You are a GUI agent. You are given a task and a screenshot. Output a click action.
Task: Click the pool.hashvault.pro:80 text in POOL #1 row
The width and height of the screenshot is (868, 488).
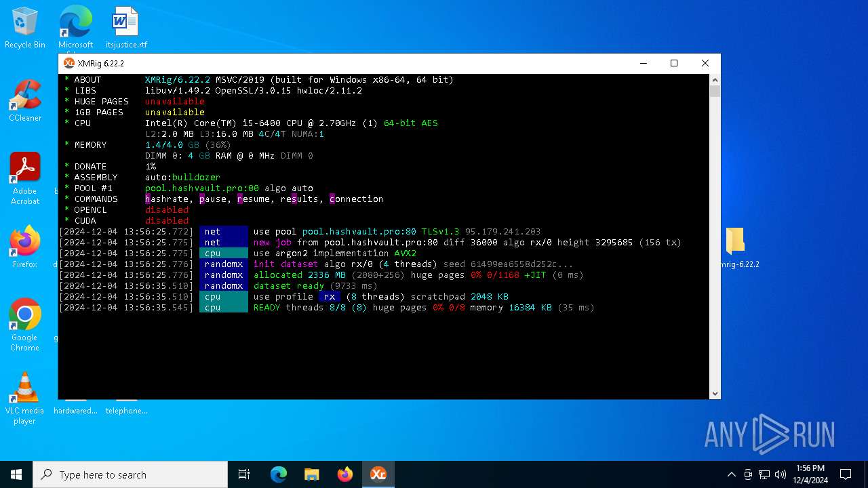[202, 188]
